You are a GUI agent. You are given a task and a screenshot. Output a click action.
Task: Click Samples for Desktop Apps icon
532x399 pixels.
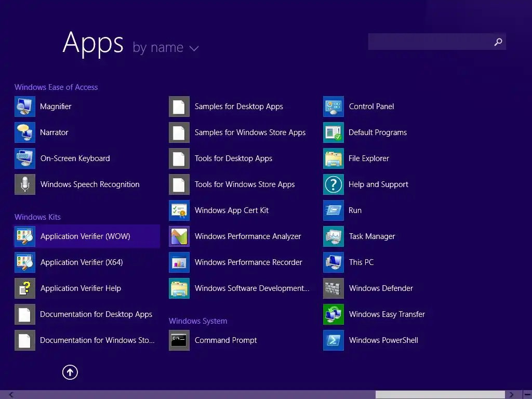tap(179, 107)
